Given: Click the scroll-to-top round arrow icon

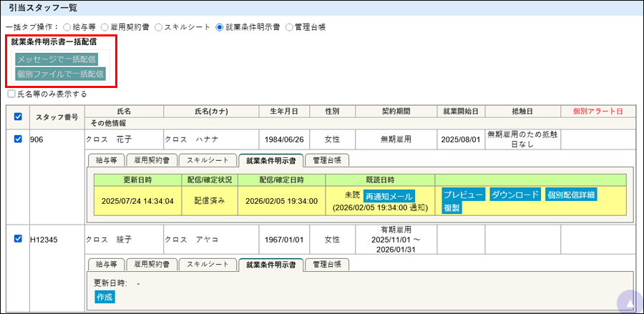Looking at the screenshot, I should click(630, 303).
